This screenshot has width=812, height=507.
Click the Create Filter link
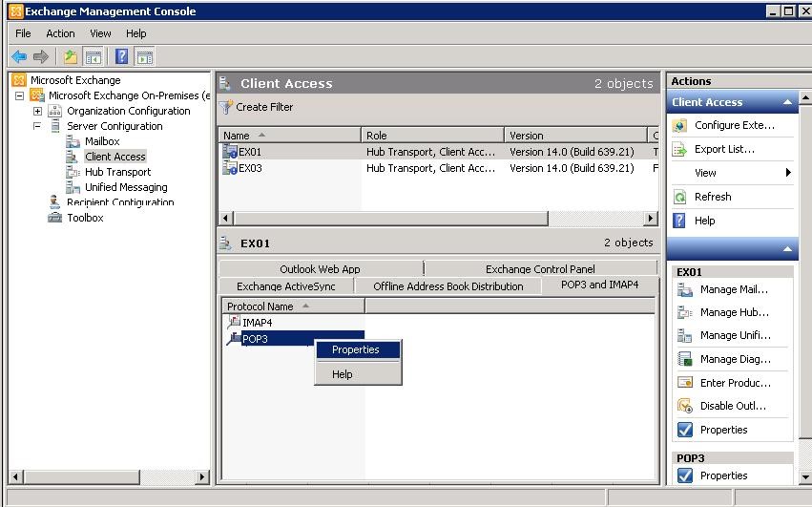tap(264, 107)
